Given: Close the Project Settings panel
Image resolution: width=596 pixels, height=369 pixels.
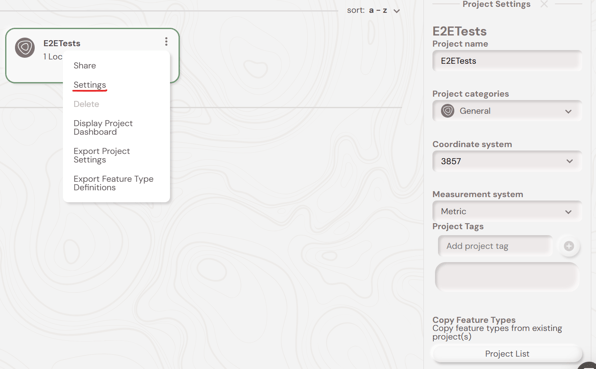Looking at the screenshot, I should 544,4.
